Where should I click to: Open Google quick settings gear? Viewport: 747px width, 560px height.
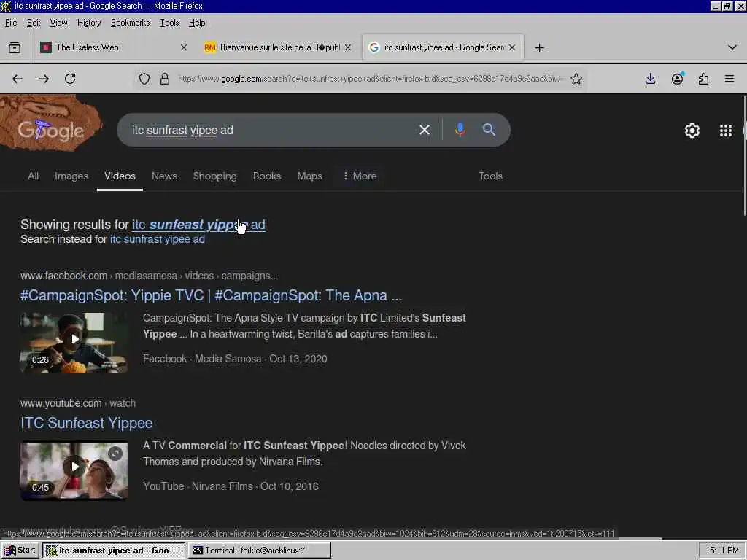pyautogui.click(x=692, y=131)
